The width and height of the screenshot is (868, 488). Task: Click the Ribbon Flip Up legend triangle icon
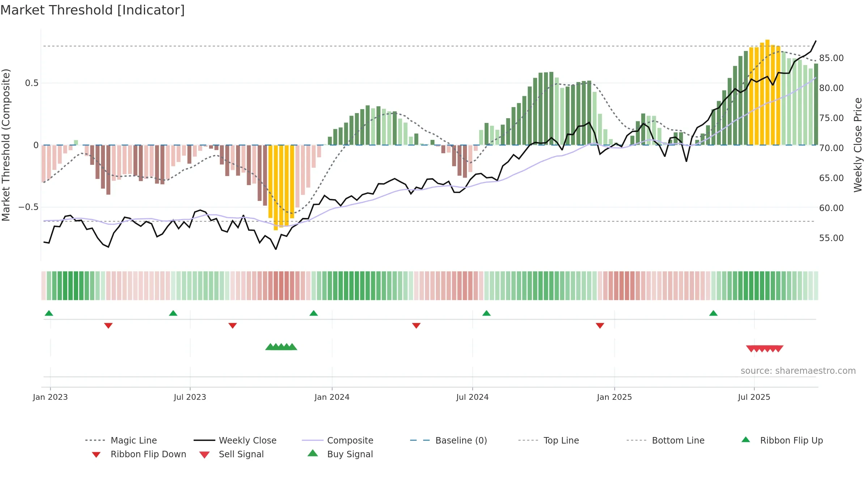(x=746, y=440)
